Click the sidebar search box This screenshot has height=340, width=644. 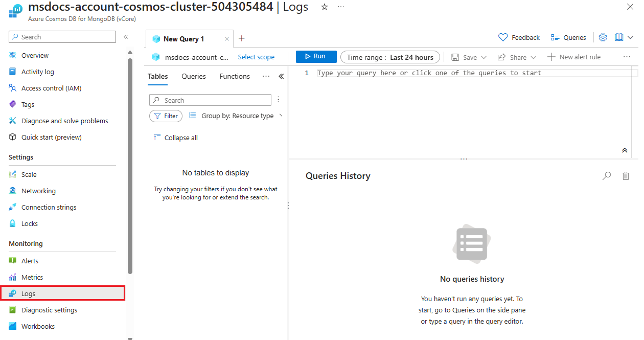61,37
